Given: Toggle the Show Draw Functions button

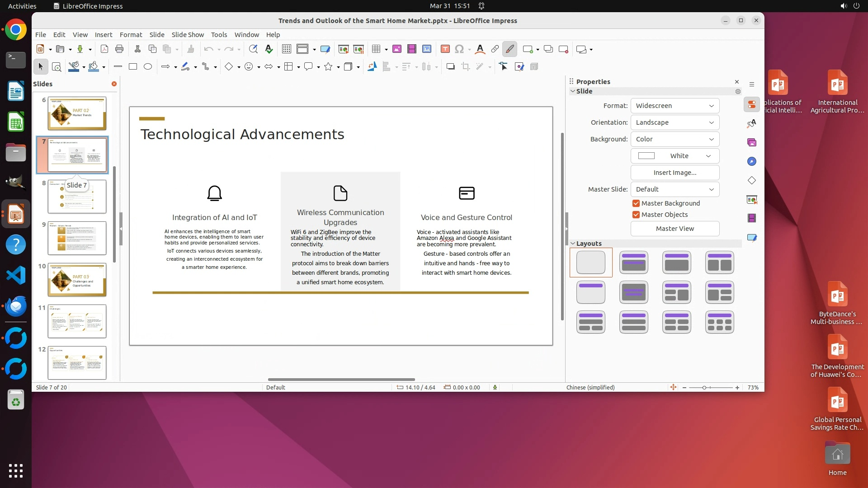Looking at the screenshot, I should tap(509, 49).
